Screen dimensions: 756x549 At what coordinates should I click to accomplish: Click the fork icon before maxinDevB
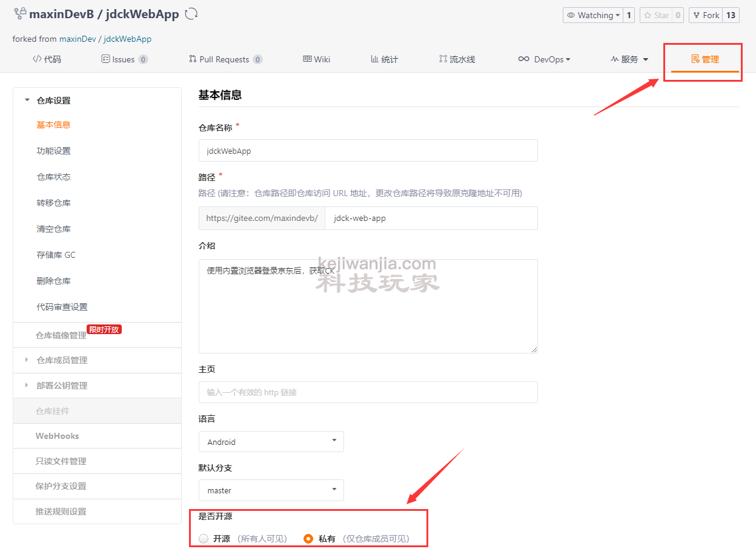19,14
